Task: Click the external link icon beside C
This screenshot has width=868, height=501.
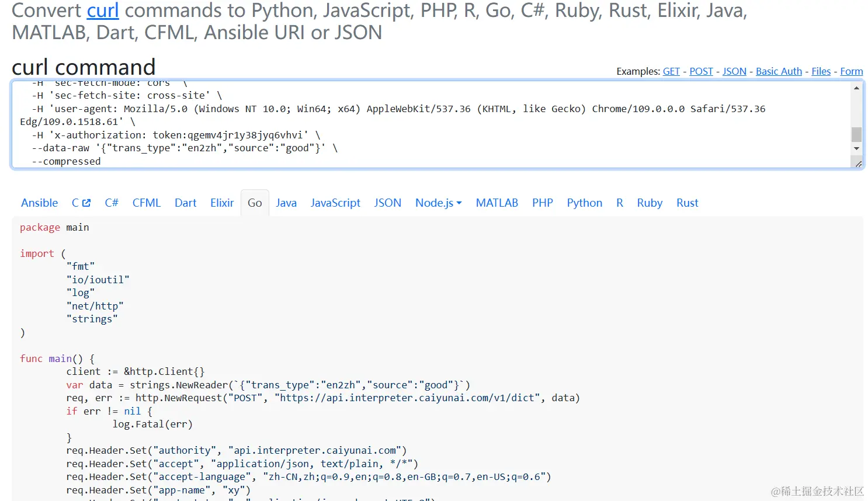Action: (x=86, y=203)
